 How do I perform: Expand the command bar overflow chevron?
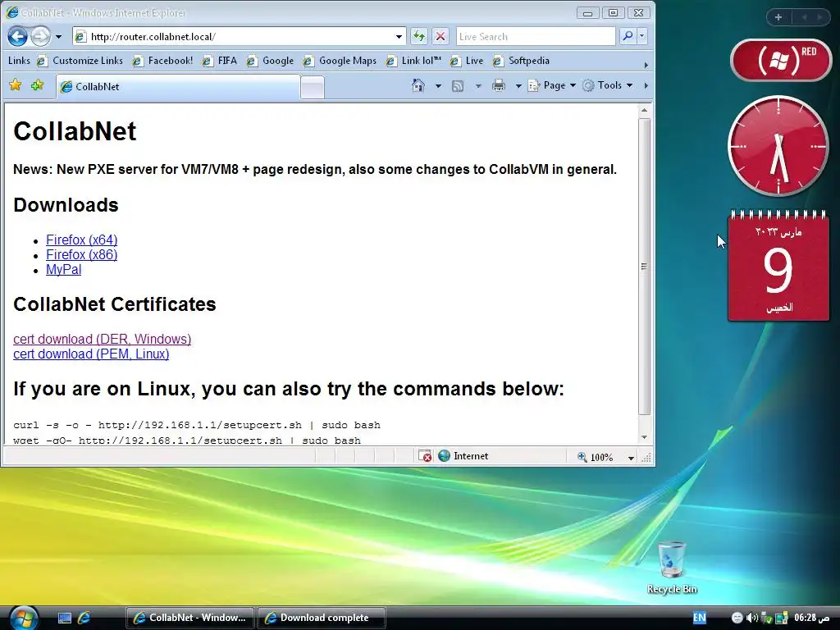(x=646, y=85)
